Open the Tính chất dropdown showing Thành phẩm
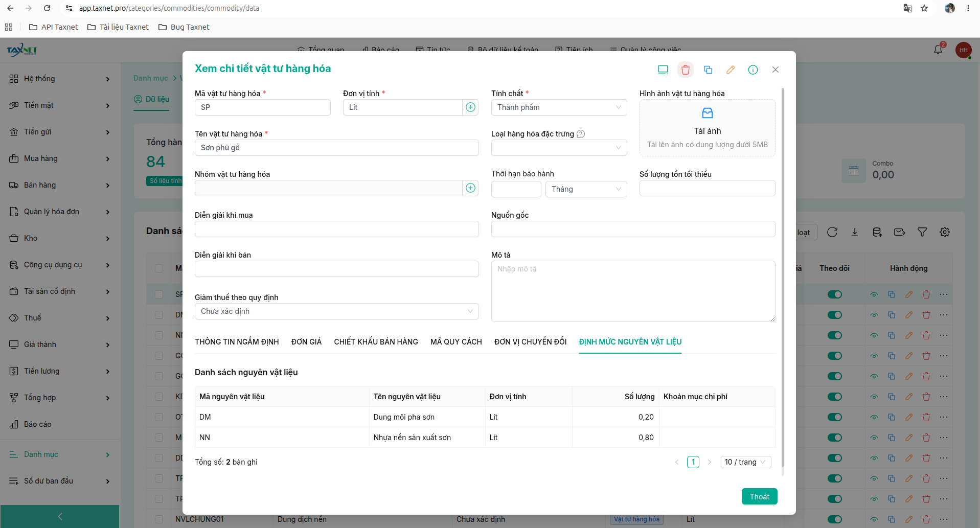Image resolution: width=980 pixels, height=528 pixels. pyautogui.click(x=559, y=107)
